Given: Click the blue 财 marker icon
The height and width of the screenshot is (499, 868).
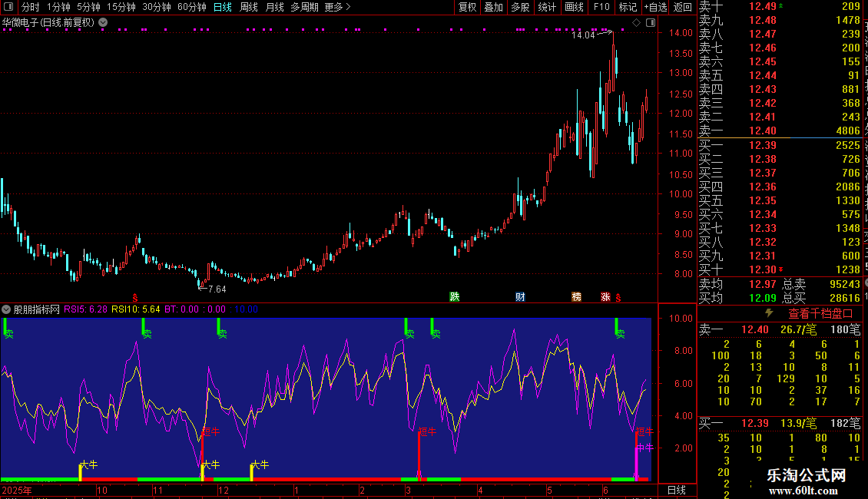Looking at the screenshot, I should [520, 296].
